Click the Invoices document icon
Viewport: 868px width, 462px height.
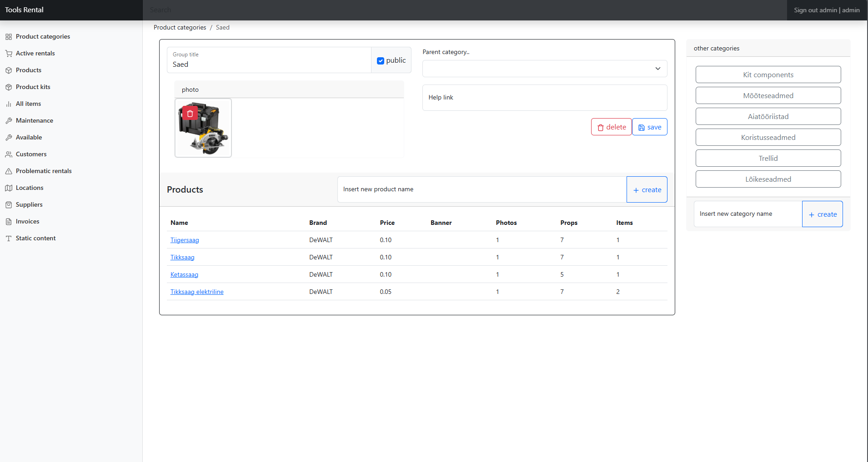click(x=9, y=222)
